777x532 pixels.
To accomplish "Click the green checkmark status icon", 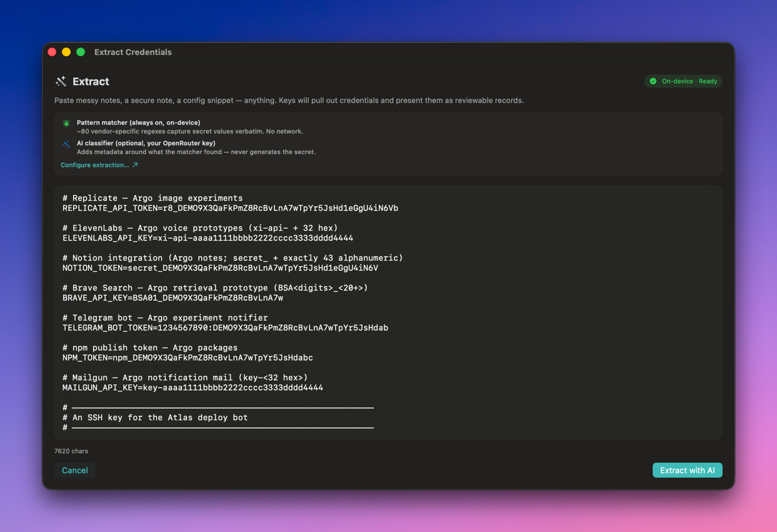I will click(x=653, y=81).
